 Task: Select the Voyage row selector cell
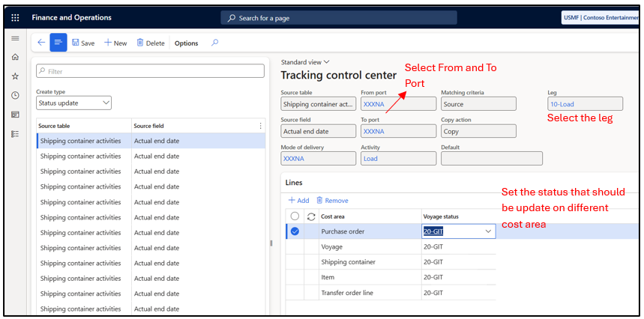[x=295, y=247]
